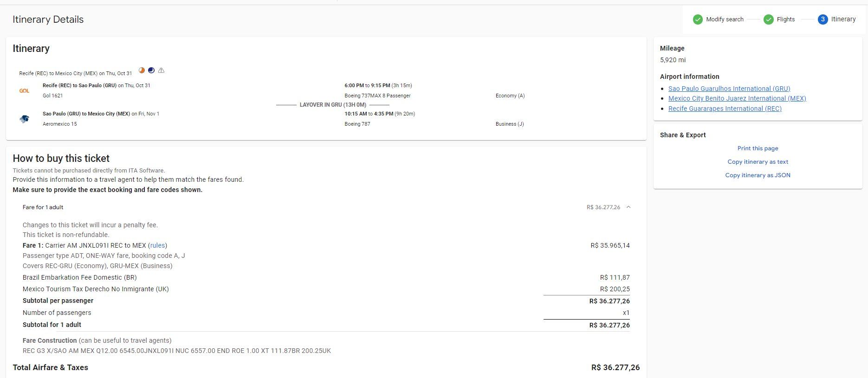This screenshot has width=868, height=378.
Task: Return to the Flights step
Action: [785, 19]
